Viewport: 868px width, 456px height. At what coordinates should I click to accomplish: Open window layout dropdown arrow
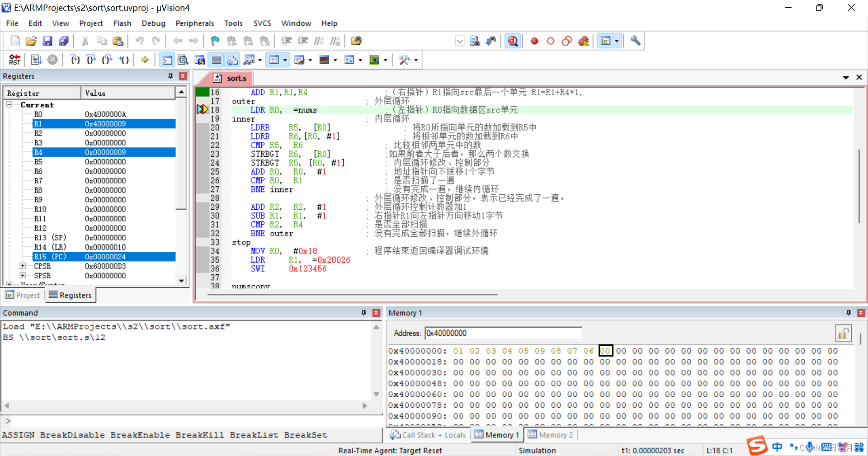[617, 41]
